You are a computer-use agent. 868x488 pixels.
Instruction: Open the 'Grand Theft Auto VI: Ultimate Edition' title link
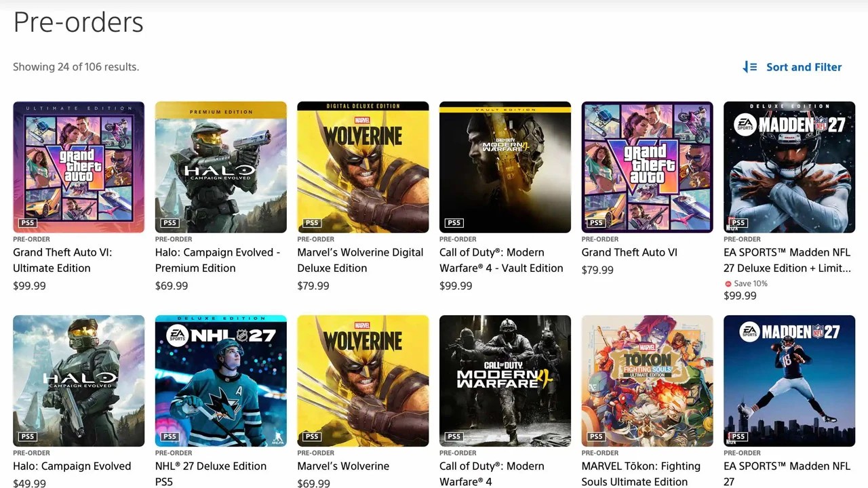tap(62, 260)
